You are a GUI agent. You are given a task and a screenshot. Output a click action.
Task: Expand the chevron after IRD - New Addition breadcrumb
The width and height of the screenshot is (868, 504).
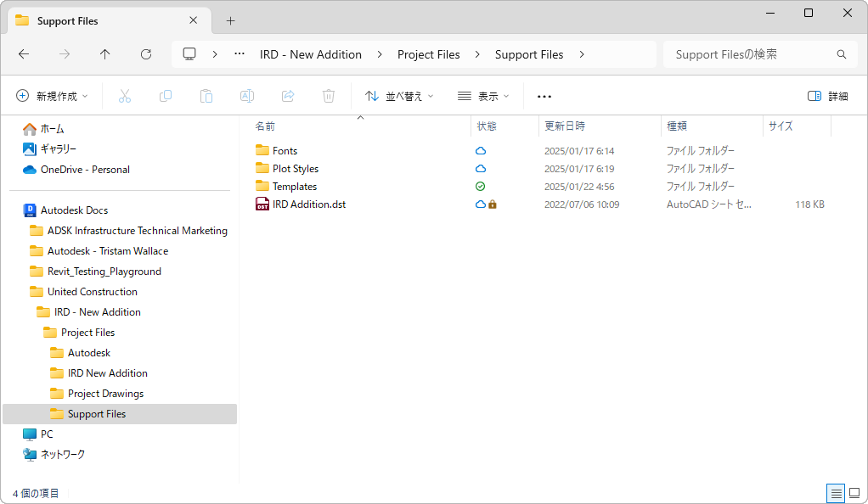pos(379,54)
